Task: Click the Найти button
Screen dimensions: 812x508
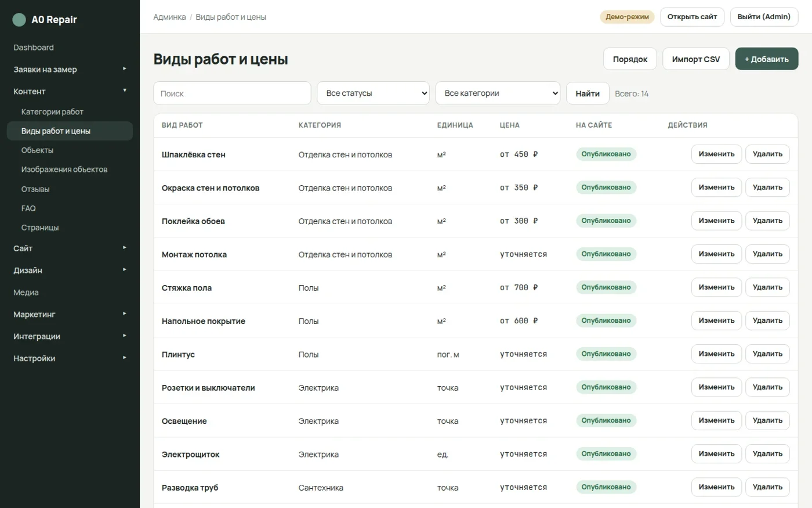Action: coord(588,93)
